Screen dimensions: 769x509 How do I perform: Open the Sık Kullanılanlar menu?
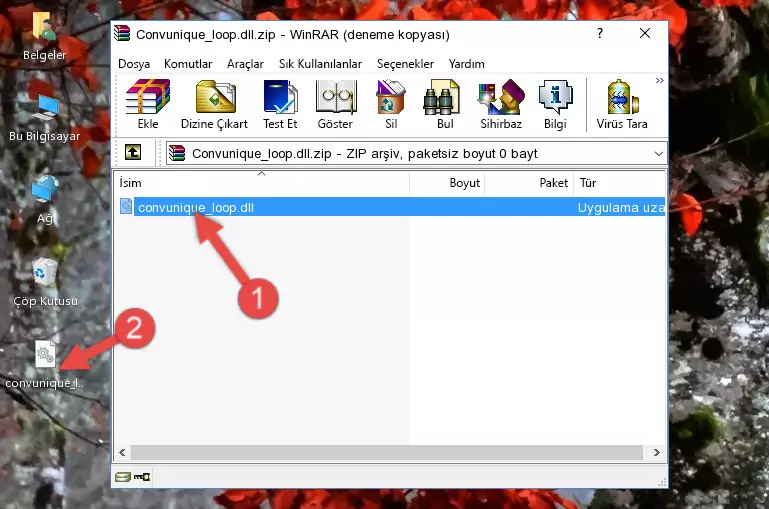tap(320, 64)
